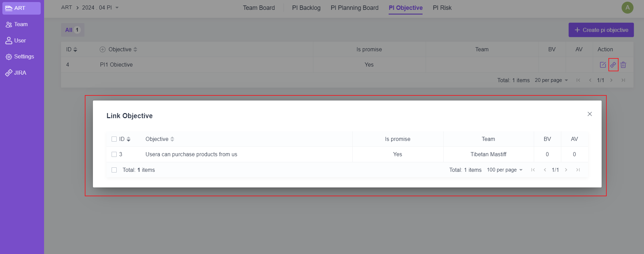Viewport: 644px width, 254px height.
Task: Go to previous page in dialog pagination
Action: coord(545,170)
